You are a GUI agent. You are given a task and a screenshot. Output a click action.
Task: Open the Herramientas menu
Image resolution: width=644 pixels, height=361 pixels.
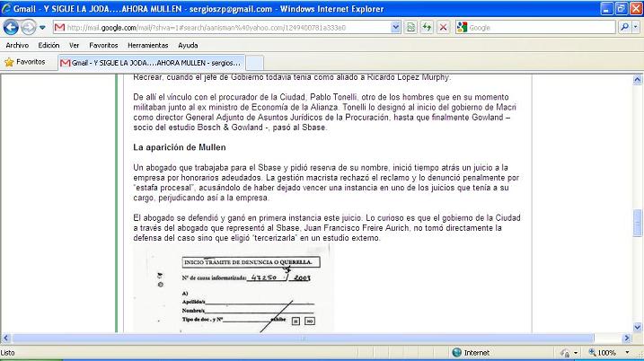pos(148,45)
